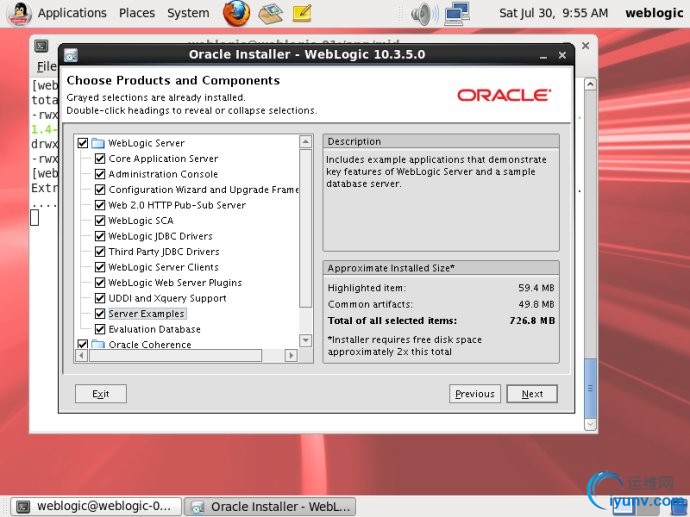Uncheck Web 2.0 HTTP Pub-Sub Server
The image size is (690, 517).
pos(100,205)
